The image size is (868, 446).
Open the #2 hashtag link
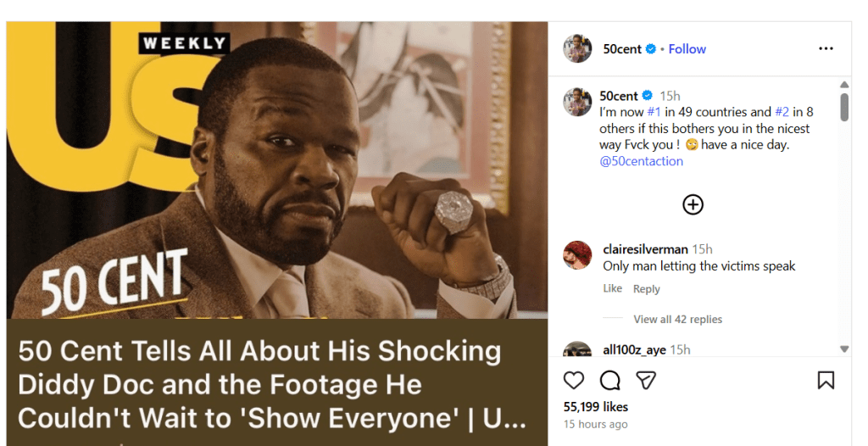coord(782,112)
